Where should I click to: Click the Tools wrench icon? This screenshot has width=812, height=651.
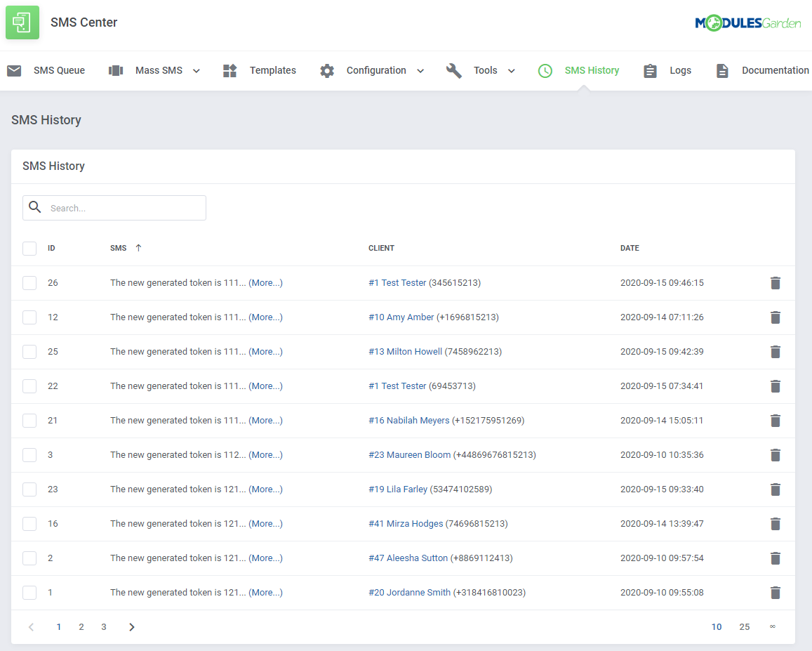[453, 70]
